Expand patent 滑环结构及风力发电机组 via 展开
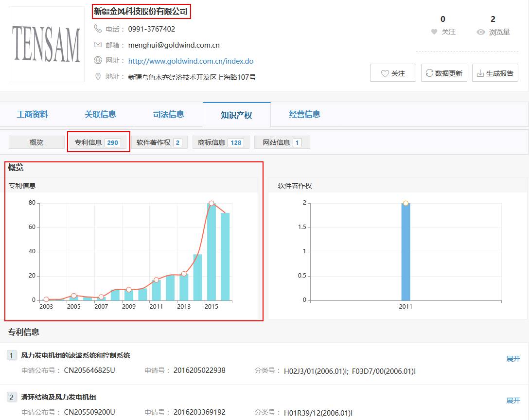Screen dimensions: 529x420 [513, 401]
